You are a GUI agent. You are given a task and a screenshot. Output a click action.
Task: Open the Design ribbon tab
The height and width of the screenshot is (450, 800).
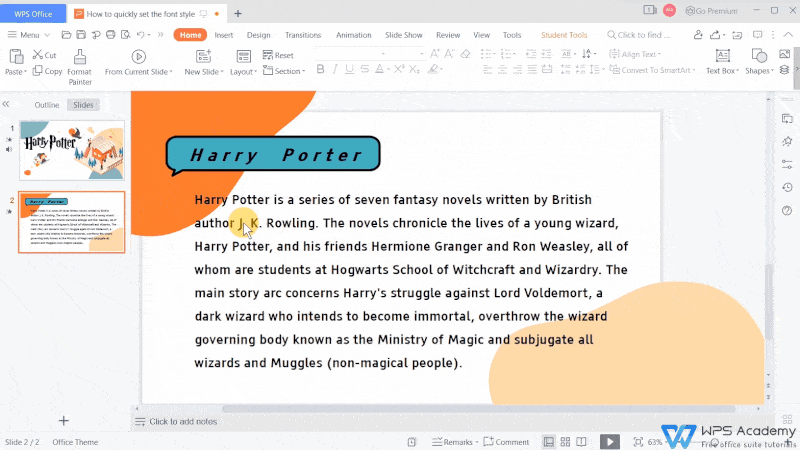click(259, 35)
